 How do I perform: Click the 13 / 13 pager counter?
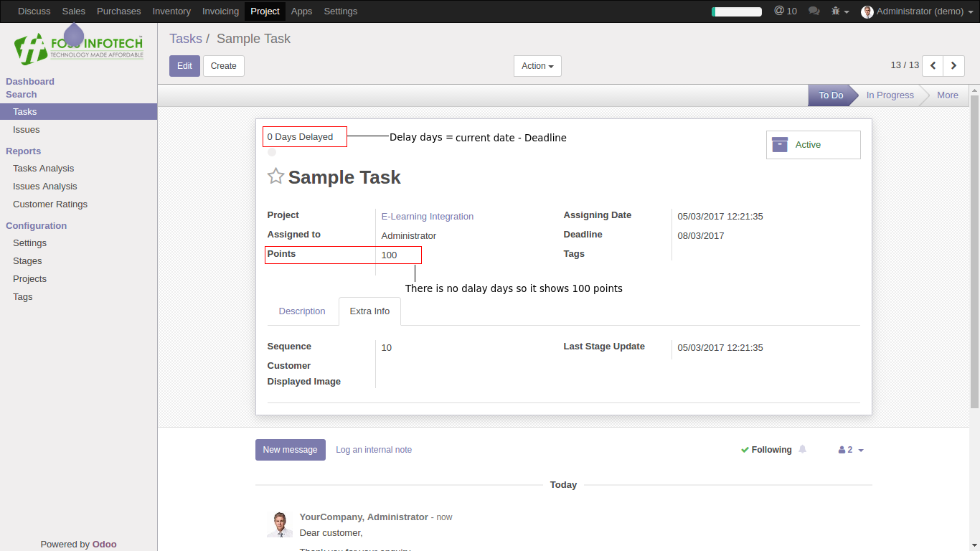click(x=905, y=65)
